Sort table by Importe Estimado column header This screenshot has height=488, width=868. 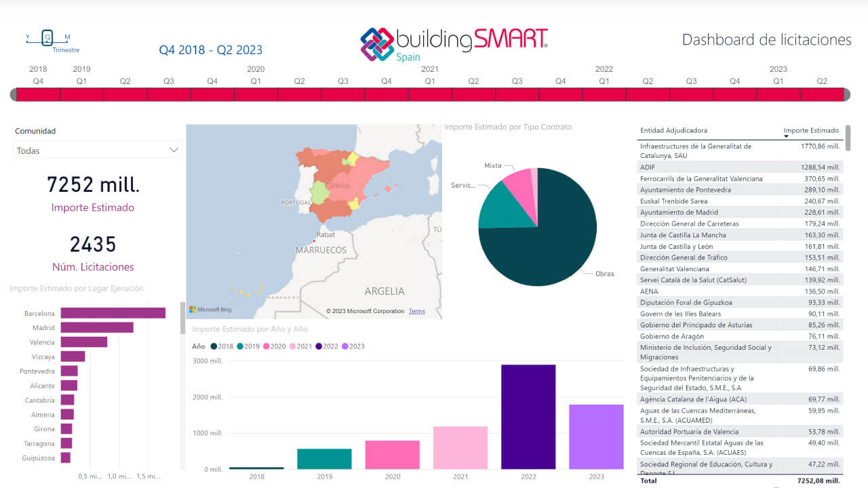tap(811, 130)
